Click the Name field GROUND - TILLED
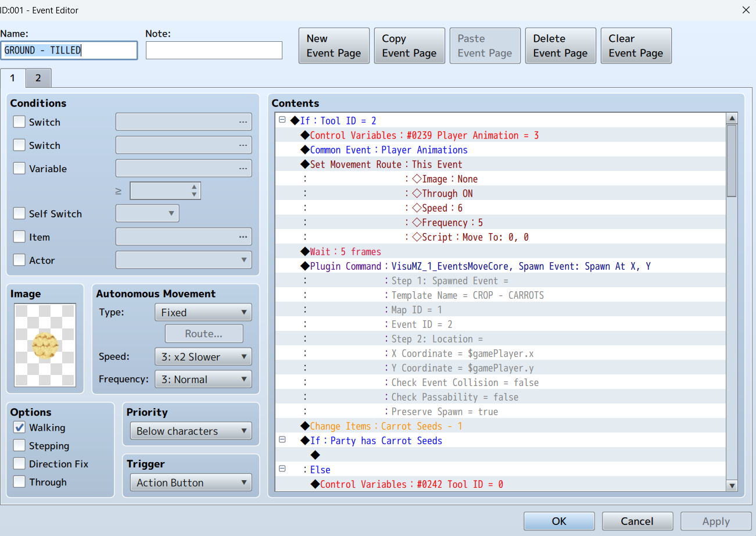756x536 pixels. (x=69, y=50)
